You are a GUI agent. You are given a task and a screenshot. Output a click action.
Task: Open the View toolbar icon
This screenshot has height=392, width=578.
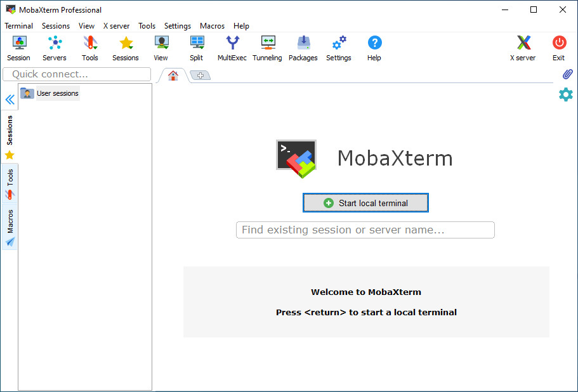click(161, 48)
